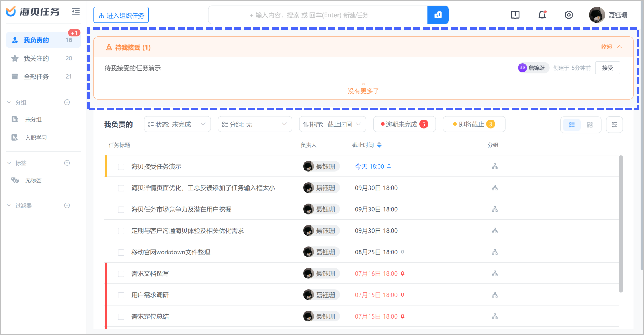The width and height of the screenshot is (644, 335).
Task: Click the blue enter-to-create task icon button
Action: point(438,15)
